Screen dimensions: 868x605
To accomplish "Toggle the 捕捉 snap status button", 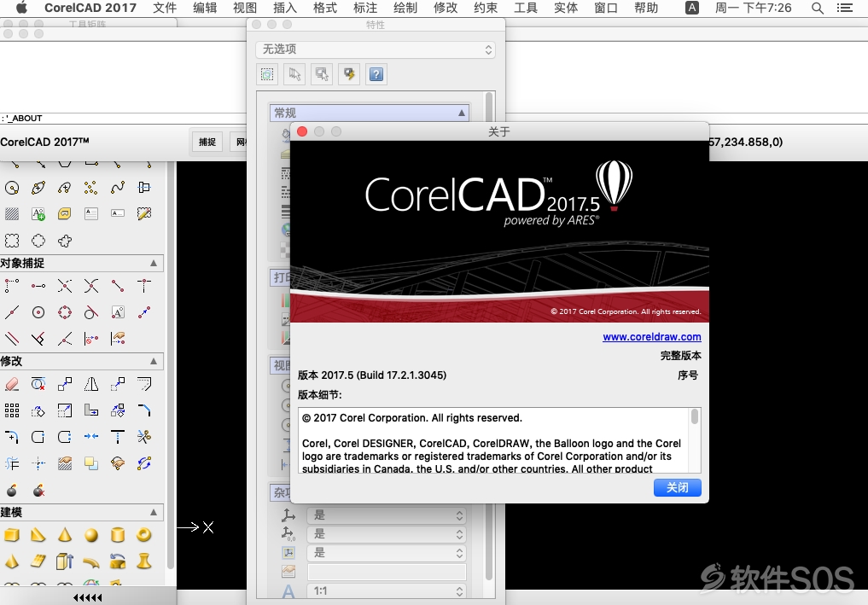I will 207,142.
